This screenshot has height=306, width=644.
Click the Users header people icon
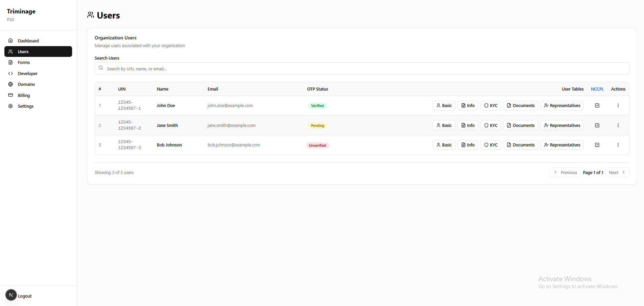pyautogui.click(x=90, y=15)
